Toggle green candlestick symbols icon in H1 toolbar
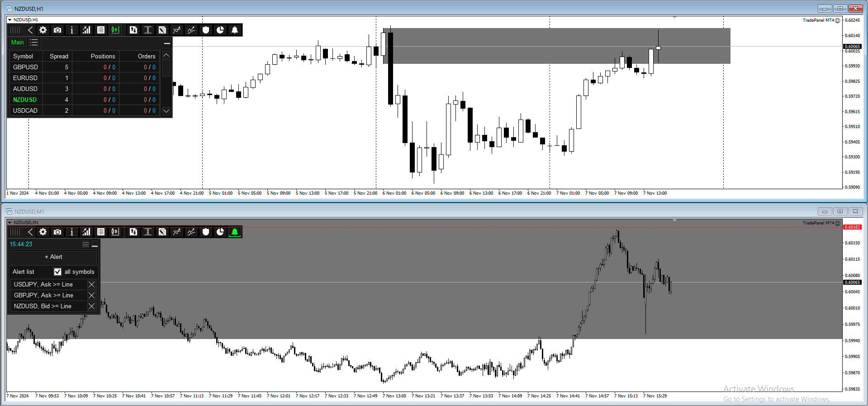Image resolution: width=868 pixels, height=406 pixels. (115, 30)
